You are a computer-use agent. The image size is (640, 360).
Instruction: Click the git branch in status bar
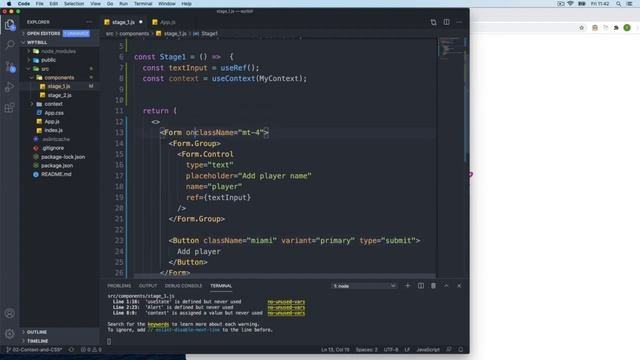[35, 350]
